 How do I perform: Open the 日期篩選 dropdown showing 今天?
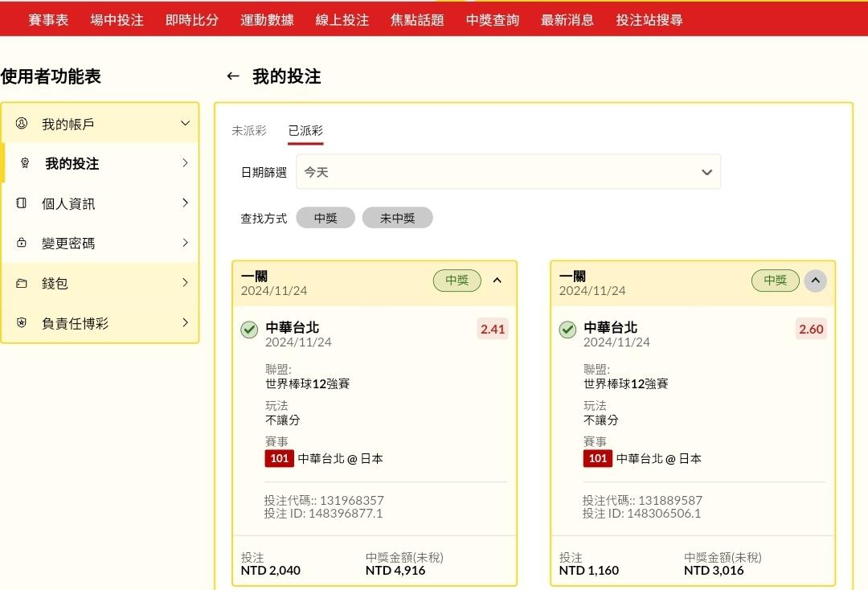(x=508, y=171)
